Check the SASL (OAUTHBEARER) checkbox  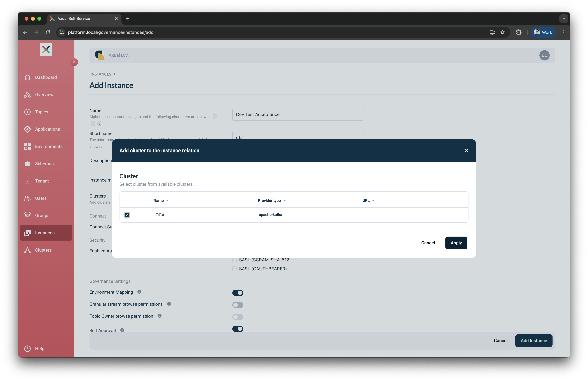[234, 269]
